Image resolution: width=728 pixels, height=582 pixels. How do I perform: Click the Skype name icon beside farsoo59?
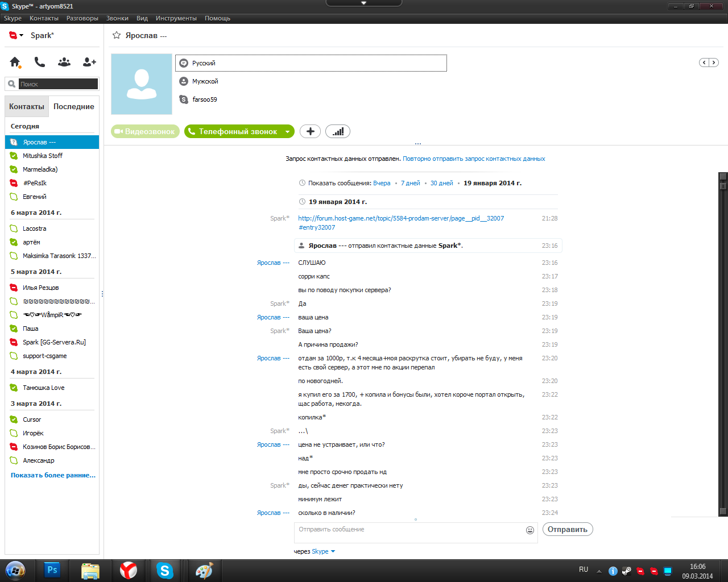tap(184, 99)
